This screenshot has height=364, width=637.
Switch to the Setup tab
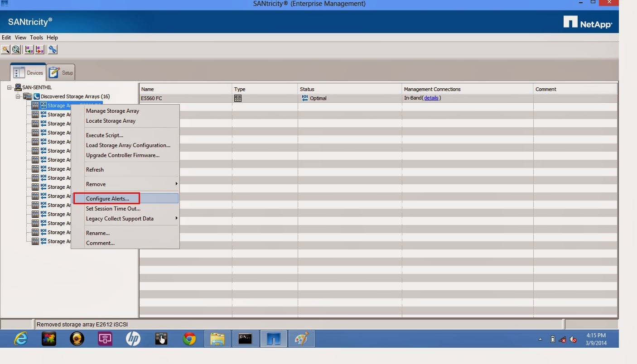click(x=61, y=72)
